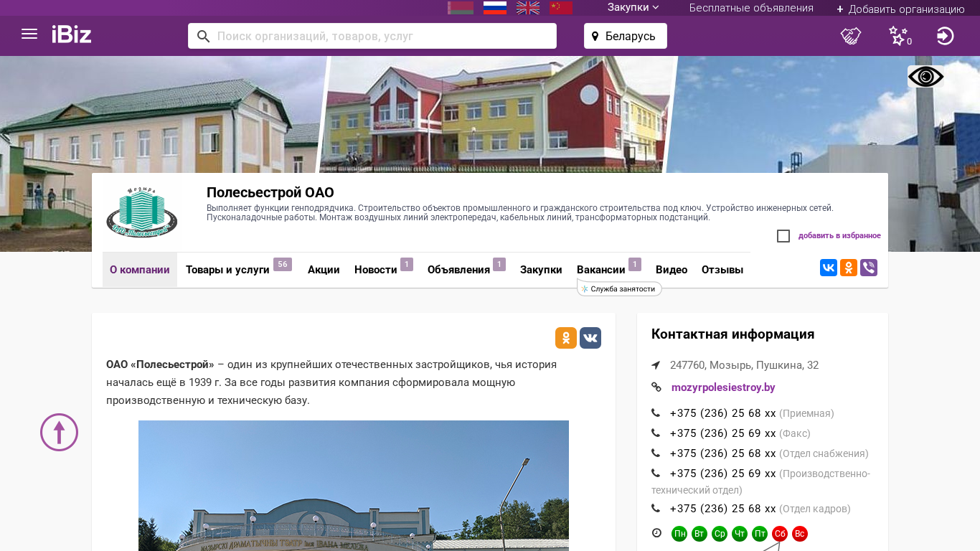
Task: Open the Закупки company tab
Action: 541,270
